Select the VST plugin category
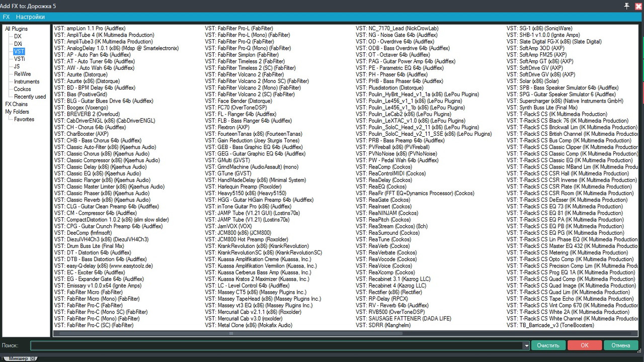The image size is (644, 362). (19, 51)
